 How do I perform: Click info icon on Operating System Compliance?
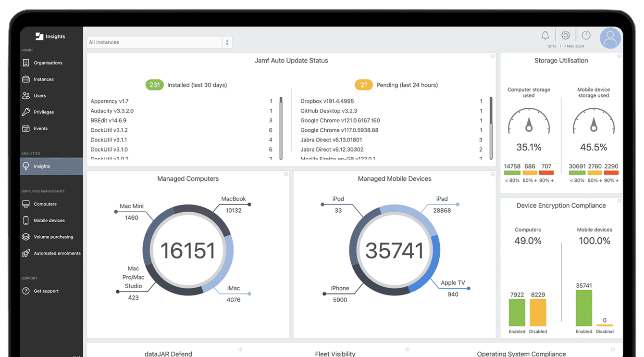pyautogui.click(x=613, y=350)
